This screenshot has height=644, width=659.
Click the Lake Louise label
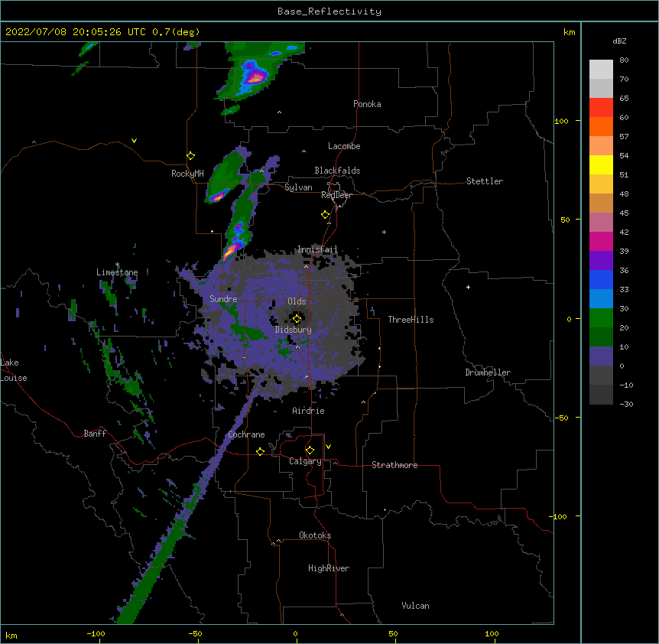[14, 370]
